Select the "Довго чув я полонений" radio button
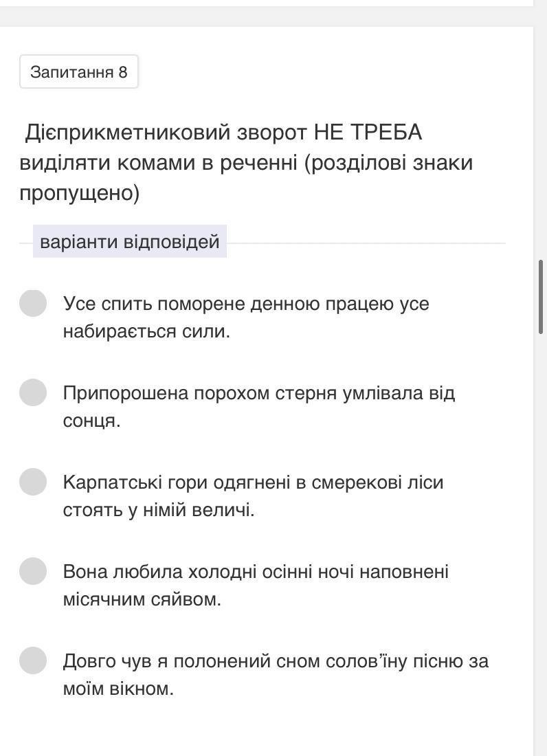Image resolution: width=547 pixels, height=756 pixels. 33,660
